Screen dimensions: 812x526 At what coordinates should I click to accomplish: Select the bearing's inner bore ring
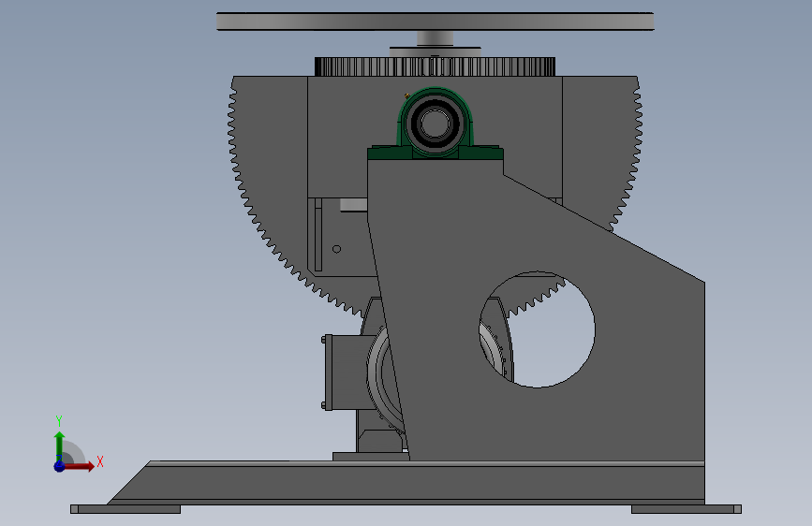click(x=435, y=124)
